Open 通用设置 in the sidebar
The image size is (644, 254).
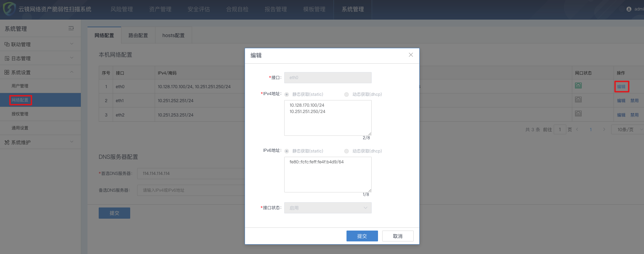pyautogui.click(x=40, y=128)
